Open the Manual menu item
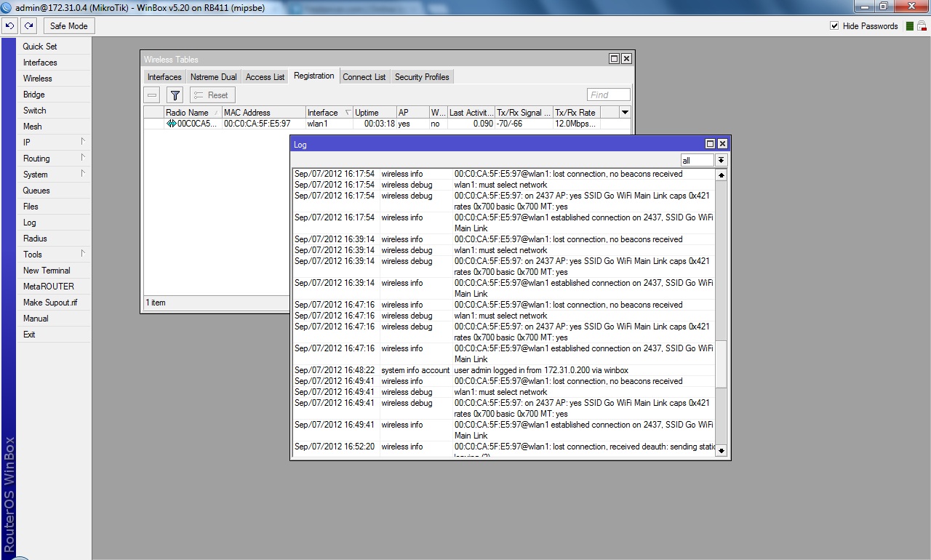Image resolution: width=931 pixels, height=560 pixels. click(55, 319)
